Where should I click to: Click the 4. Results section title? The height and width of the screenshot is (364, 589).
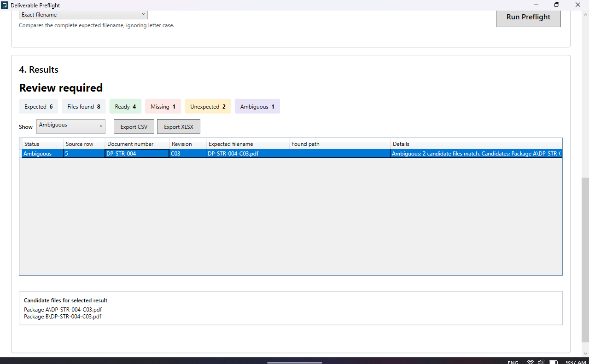tap(39, 69)
